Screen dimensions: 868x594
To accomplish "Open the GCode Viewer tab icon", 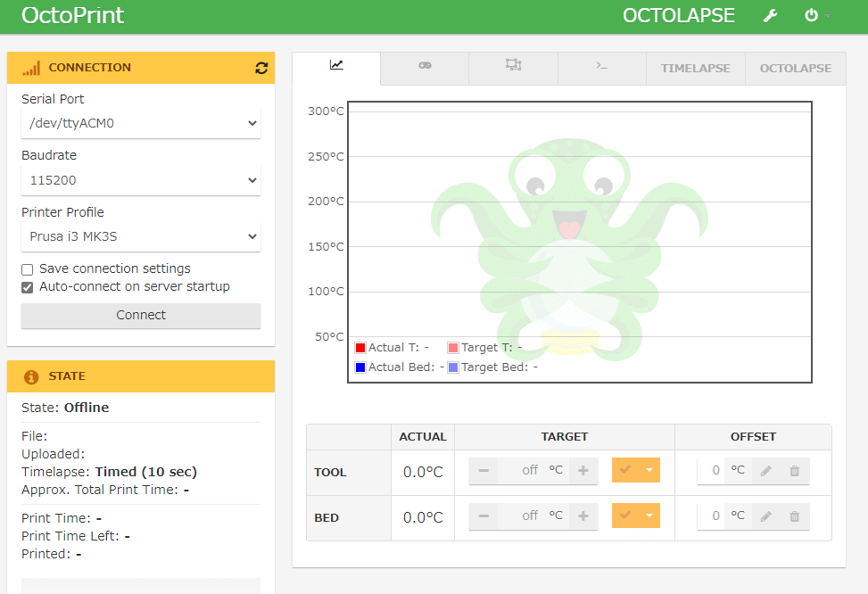I will (513, 65).
